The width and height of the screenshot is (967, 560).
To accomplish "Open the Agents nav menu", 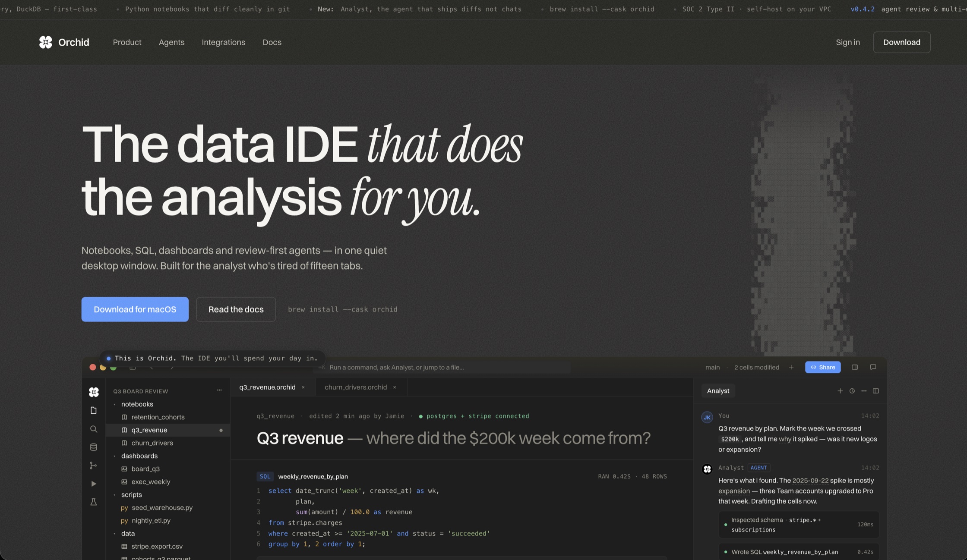I will coord(171,42).
